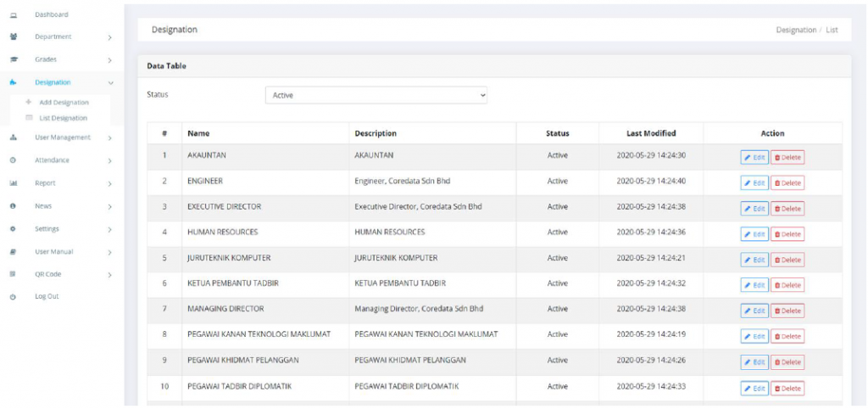Delete the ENGINEER designation row
The image size is (868, 409).
click(x=787, y=182)
